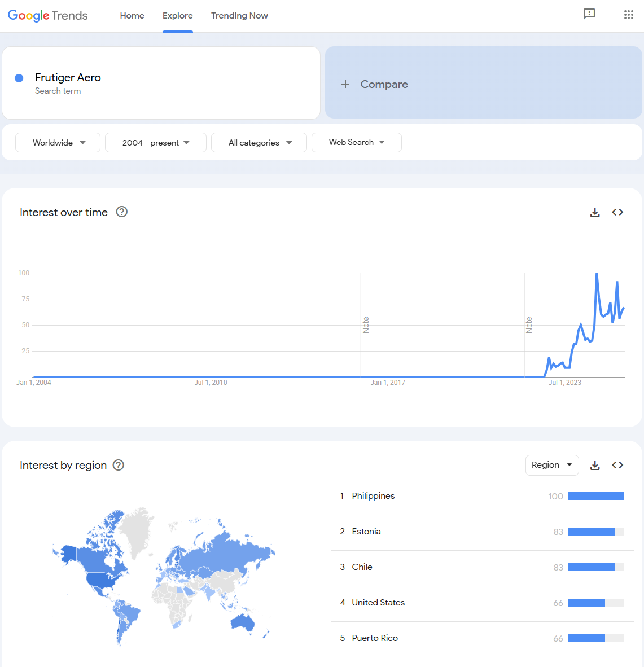This screenshot has width=644, height=667.
Task: Add a Compare search term
Action: (x=484, y=82)
